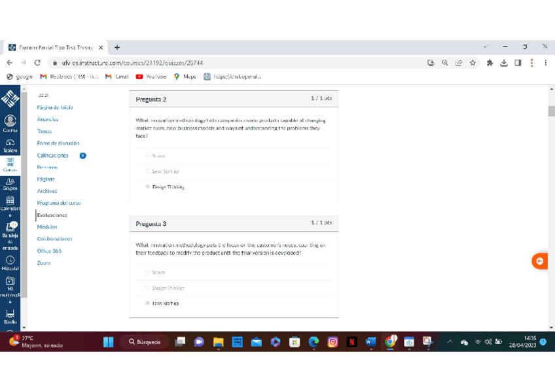The image size is (555, 392).
Task: Open the Tareas link
Action: (45, 132)
